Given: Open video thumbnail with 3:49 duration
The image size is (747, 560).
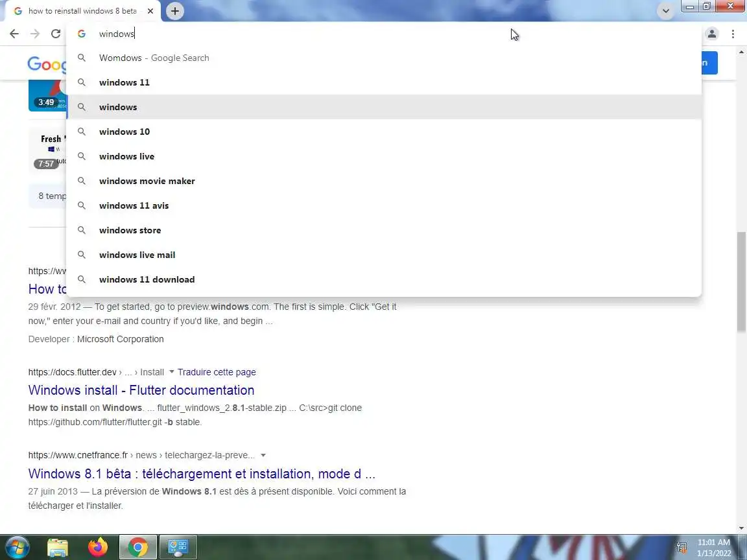Looking at the screenshot, I should (x=47, y=96).
